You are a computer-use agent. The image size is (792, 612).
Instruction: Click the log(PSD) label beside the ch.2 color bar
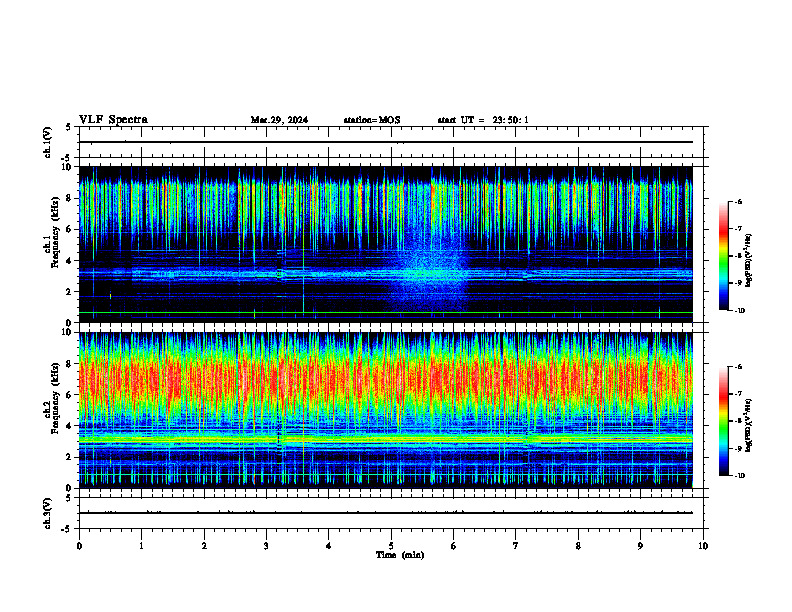click(x=748, y=426)
